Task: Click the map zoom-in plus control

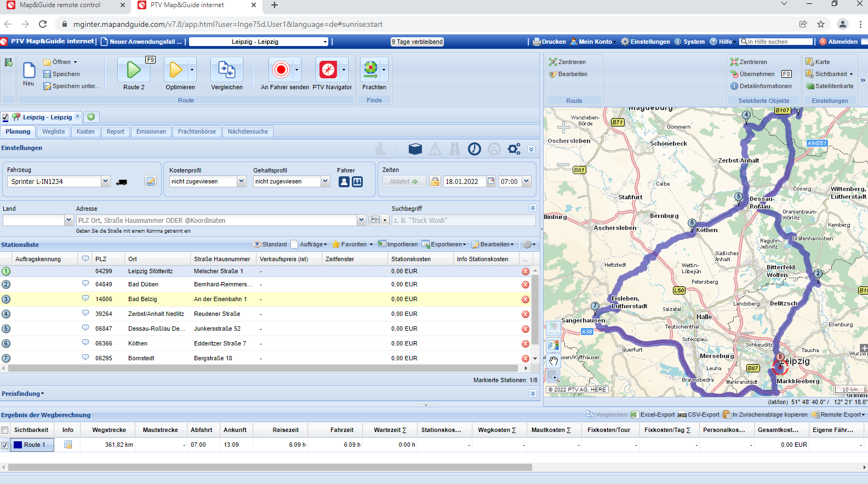Action: (563, 128)
